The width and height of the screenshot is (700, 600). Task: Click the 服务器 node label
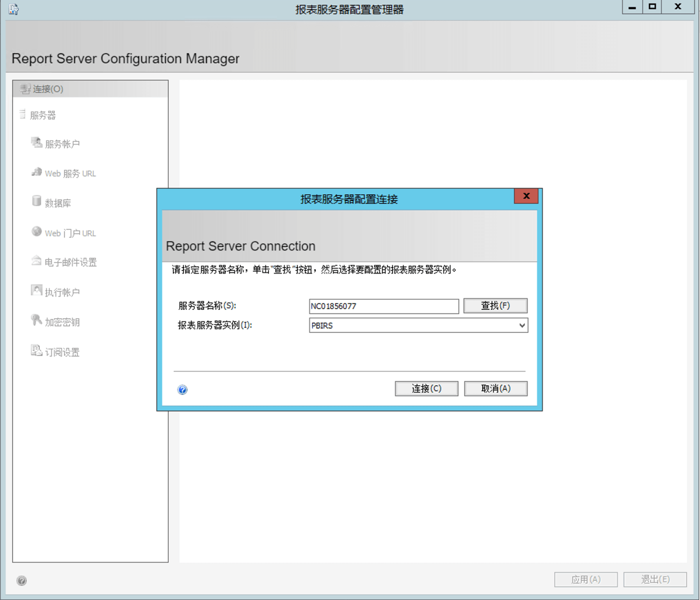click(x=43, y=115)
